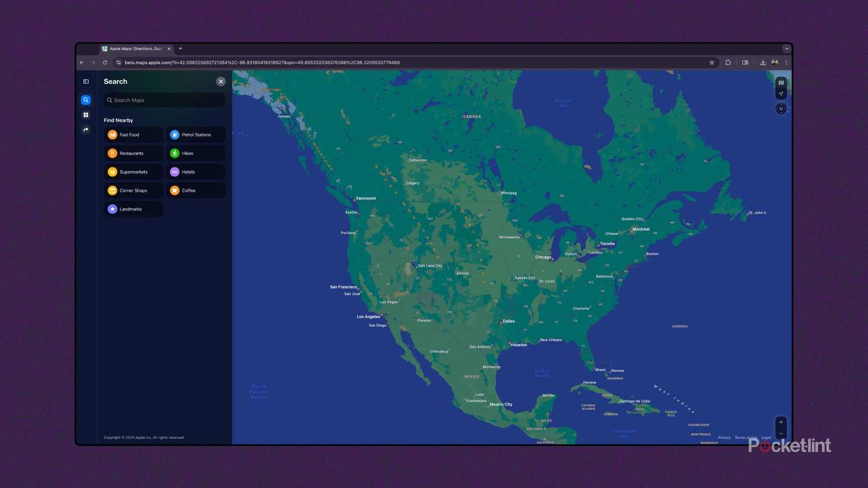Select the Vancouver label on the map

pos(366,198)
